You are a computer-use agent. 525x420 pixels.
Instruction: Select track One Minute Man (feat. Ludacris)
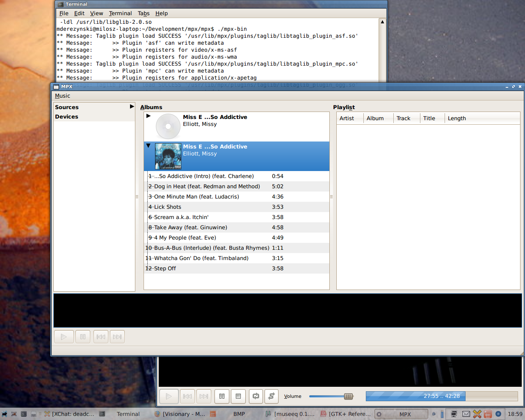[x=237, y=196]
